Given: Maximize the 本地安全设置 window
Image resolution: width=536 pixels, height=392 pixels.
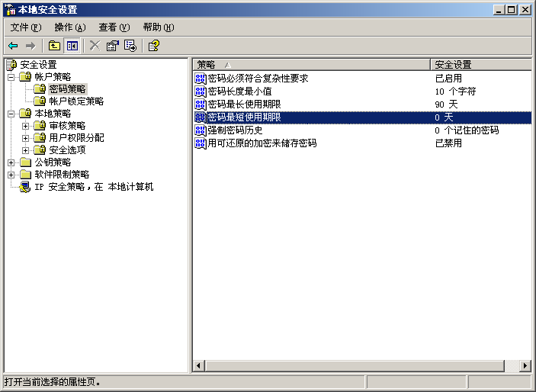Looking at the screenshot, I should pos(511,10).
